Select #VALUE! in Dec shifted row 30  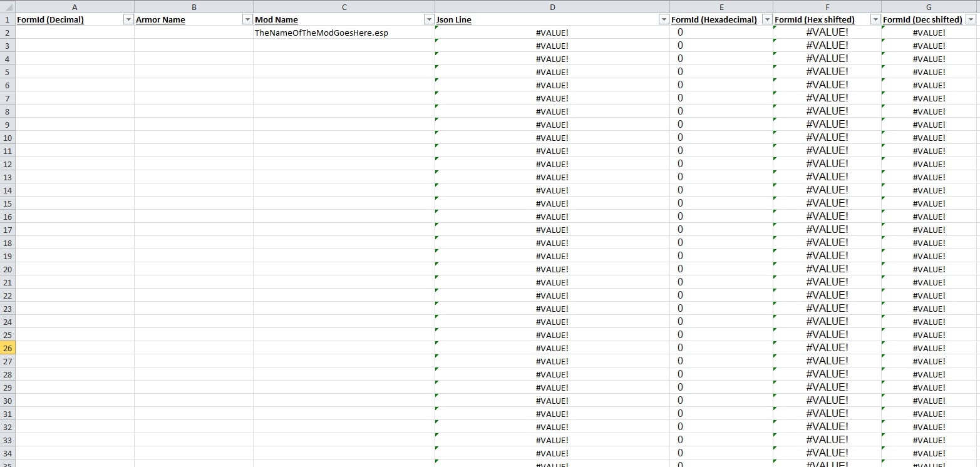click(x=929, y=401)
